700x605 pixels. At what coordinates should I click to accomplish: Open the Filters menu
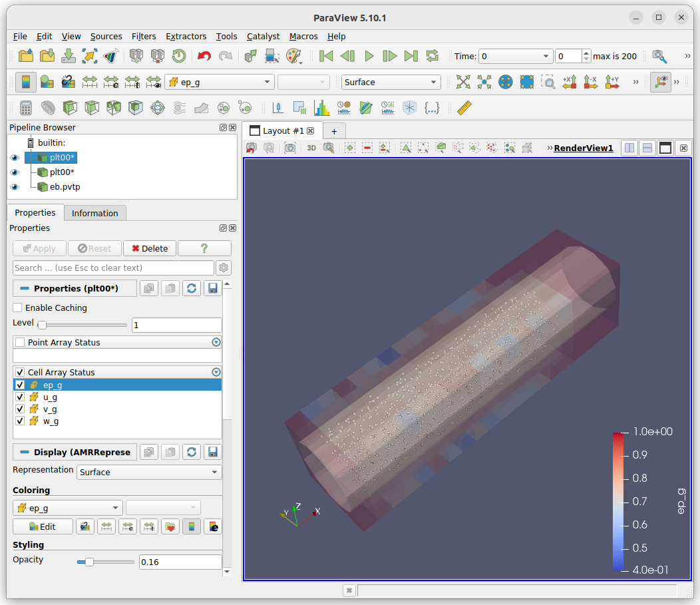point(144,36)
